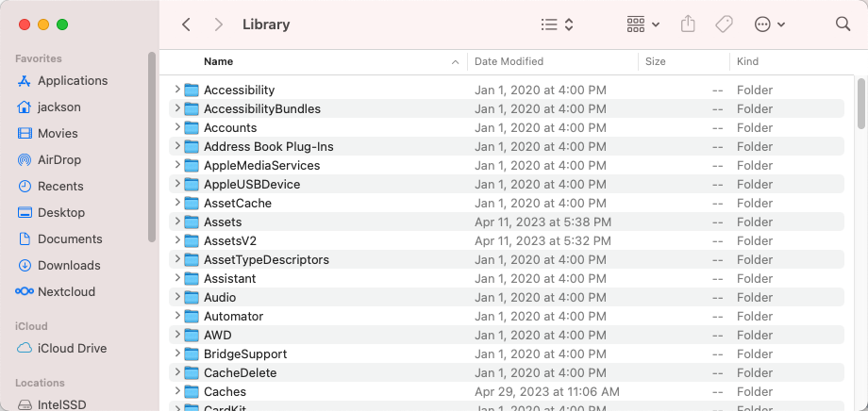Click the Back navigation arrow

pyautogui.click(x=186, y=25)
